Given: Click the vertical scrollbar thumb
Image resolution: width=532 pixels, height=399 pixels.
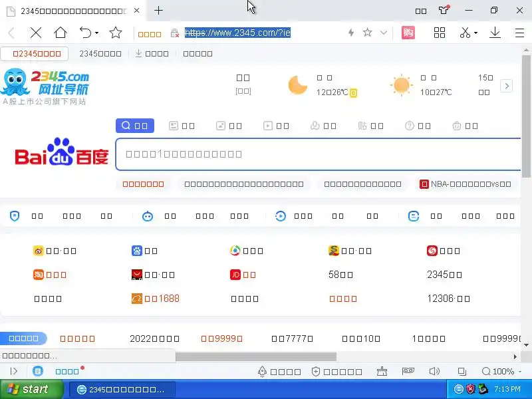Looking at the screenshot, I should pyautogui.click(x=526, y=116).
